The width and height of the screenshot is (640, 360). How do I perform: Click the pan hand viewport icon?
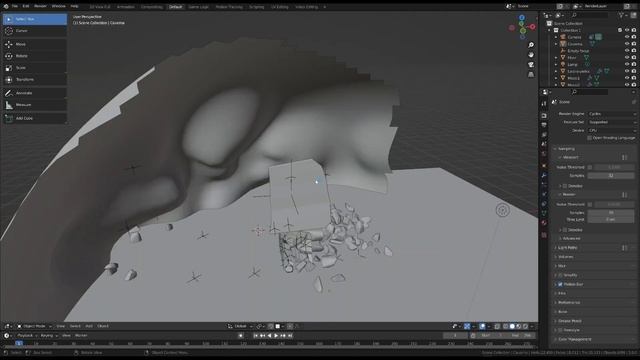531,55
